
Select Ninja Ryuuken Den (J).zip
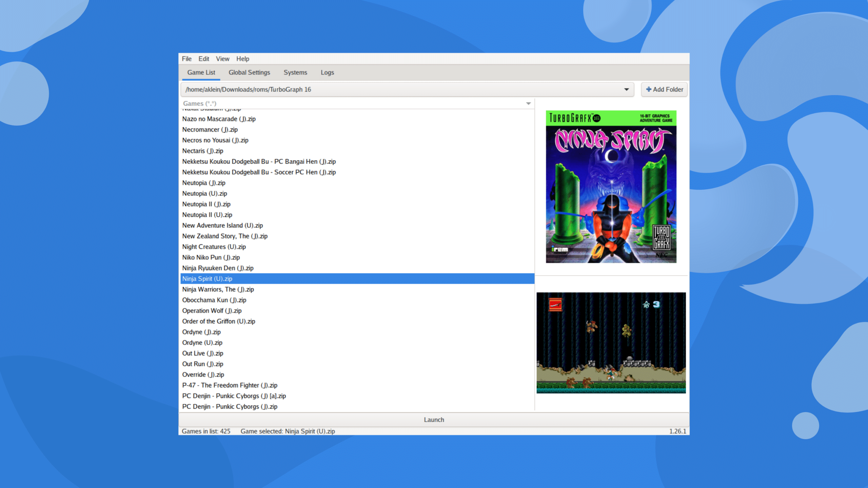click(357, 268)
